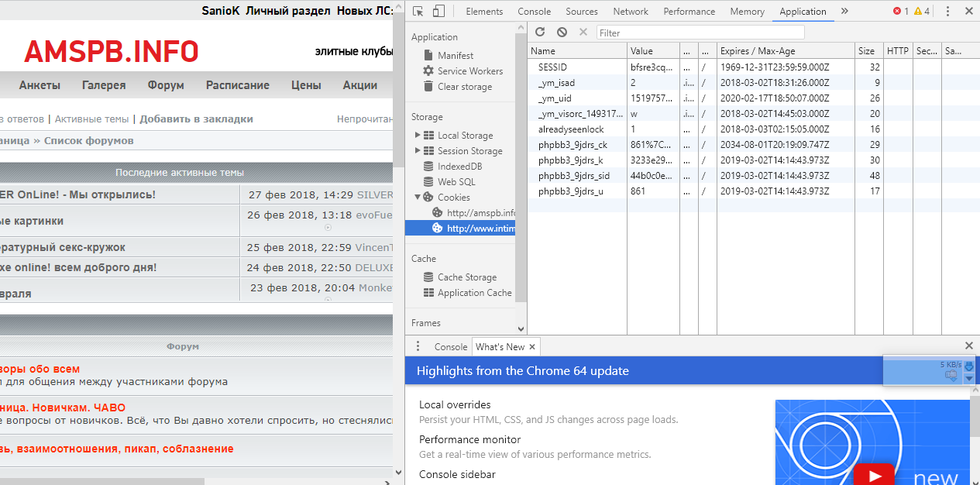Collapse the Cookies tree node
980x485 pixels.
[x=418, y=197]
